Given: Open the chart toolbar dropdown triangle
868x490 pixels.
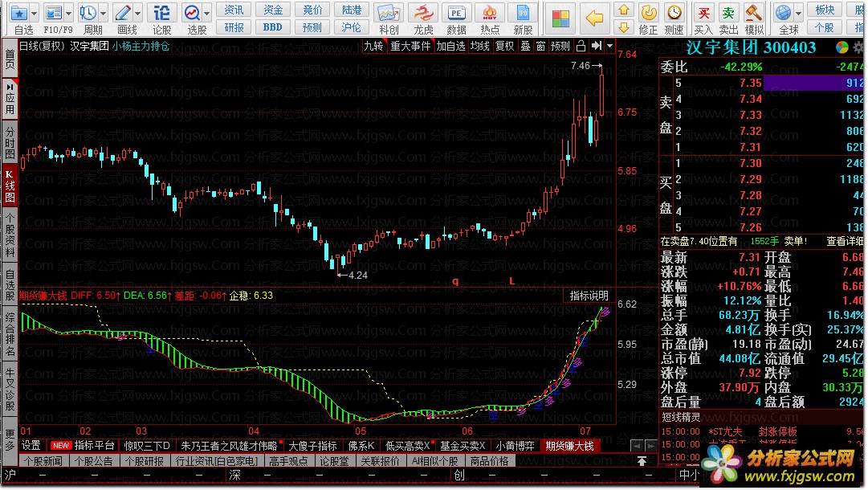Looking at the screenshot, I should coord(610,46).
